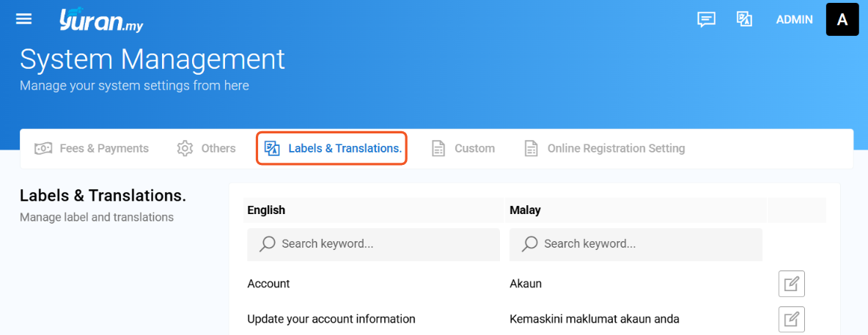This screenshot has height=335, width=868.
Task: Open the user avatar "A" menu
Action: [842, 19]
